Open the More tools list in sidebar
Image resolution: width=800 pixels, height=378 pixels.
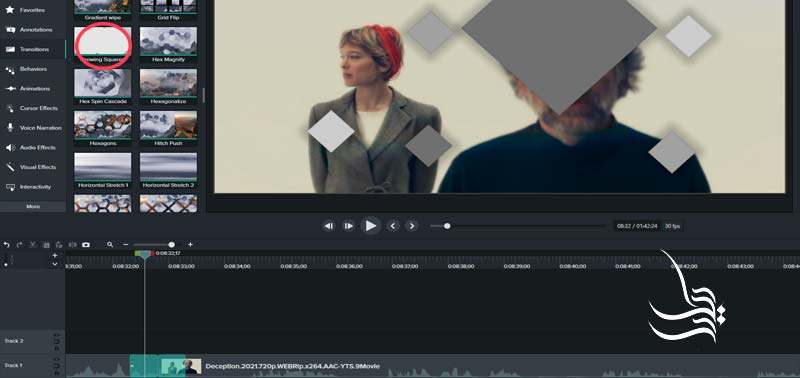pos(33,207)
